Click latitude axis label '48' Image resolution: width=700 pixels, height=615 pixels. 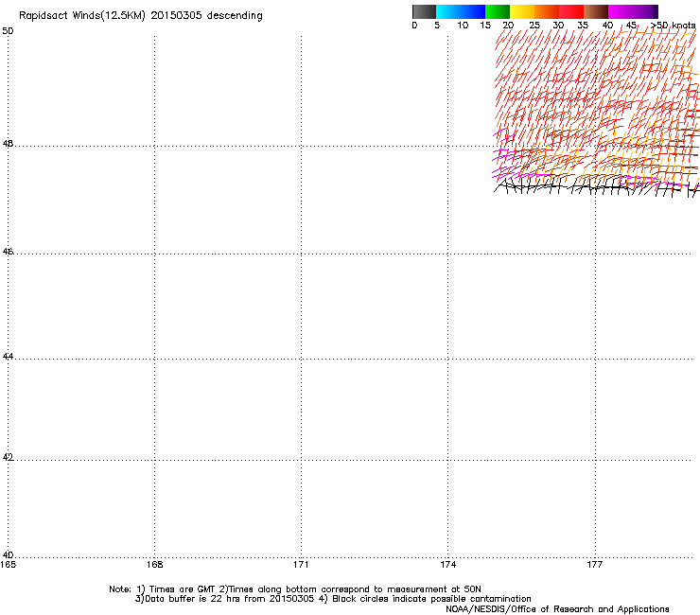[8, 144]
